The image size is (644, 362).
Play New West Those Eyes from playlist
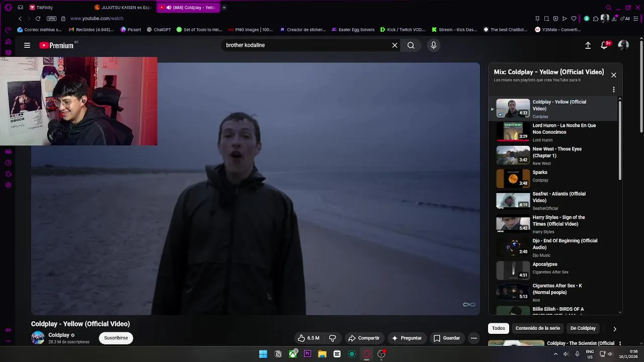click(553, 156)
